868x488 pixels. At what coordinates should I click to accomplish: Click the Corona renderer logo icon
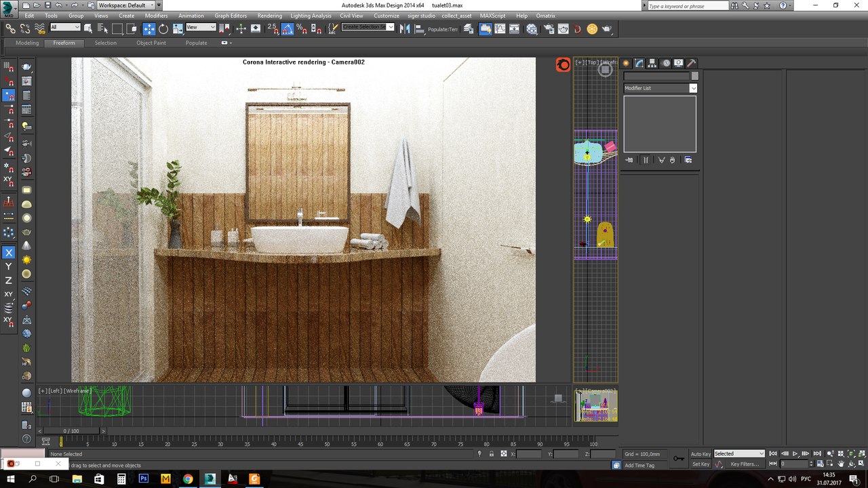[x=563, y=64]
